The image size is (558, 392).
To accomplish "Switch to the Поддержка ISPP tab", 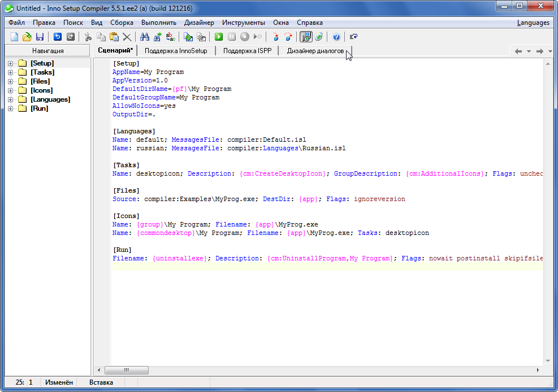I will coord(246,51).
